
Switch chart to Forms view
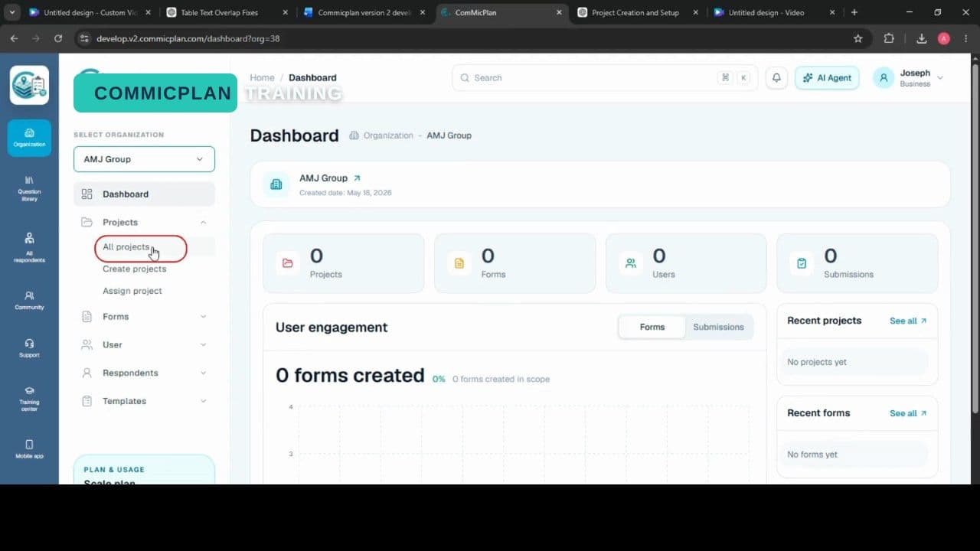coord(652,327)
